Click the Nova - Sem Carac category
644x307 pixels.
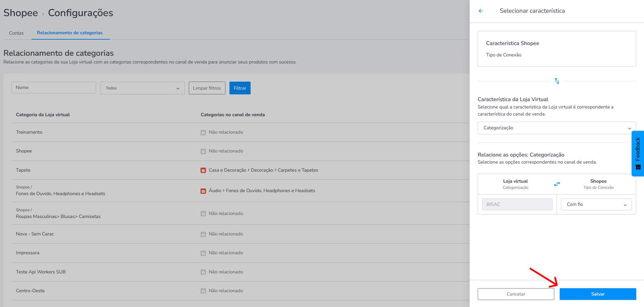click(35, 234)
